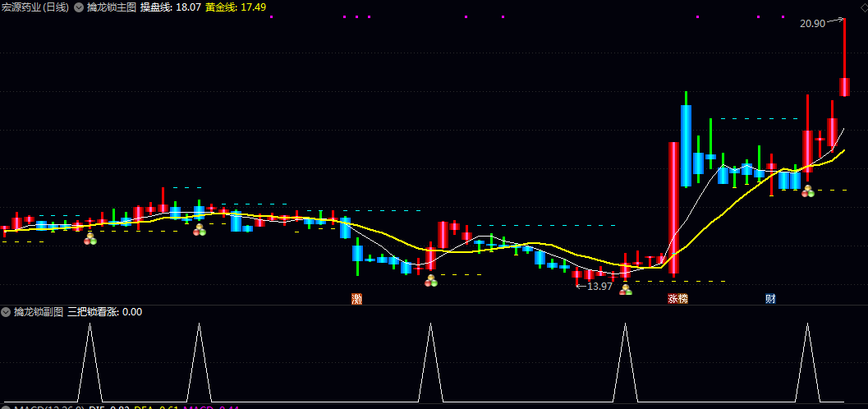Click the second three-ball signal icon from left
Screen dimensions: 868x409
coord(200,230)
